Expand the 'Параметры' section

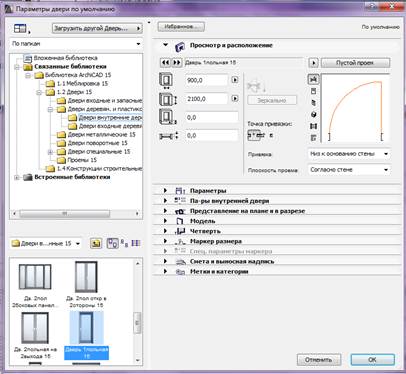coord(165,191)
